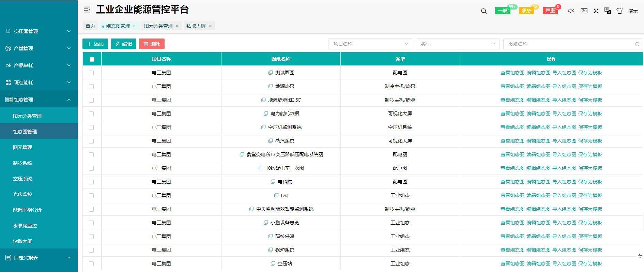Open the 演示 user menu

pyautogui.click(x=633, y=11)
